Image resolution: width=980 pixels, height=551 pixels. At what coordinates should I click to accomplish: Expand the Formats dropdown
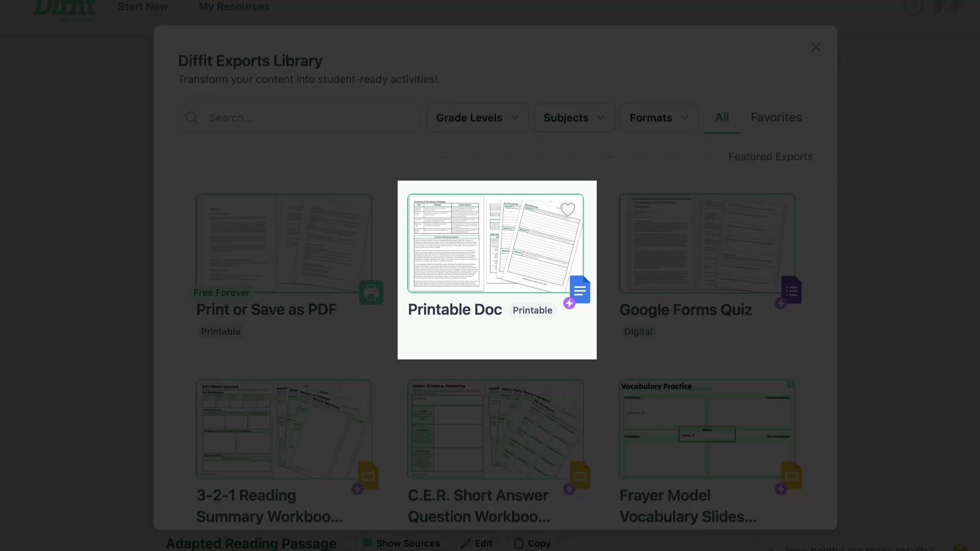[658, 117]
